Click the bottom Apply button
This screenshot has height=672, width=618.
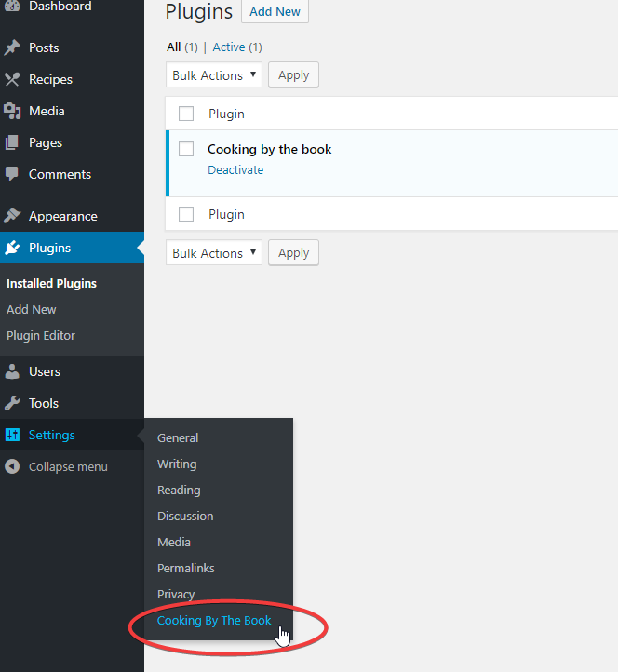click(x=293, y=253)
